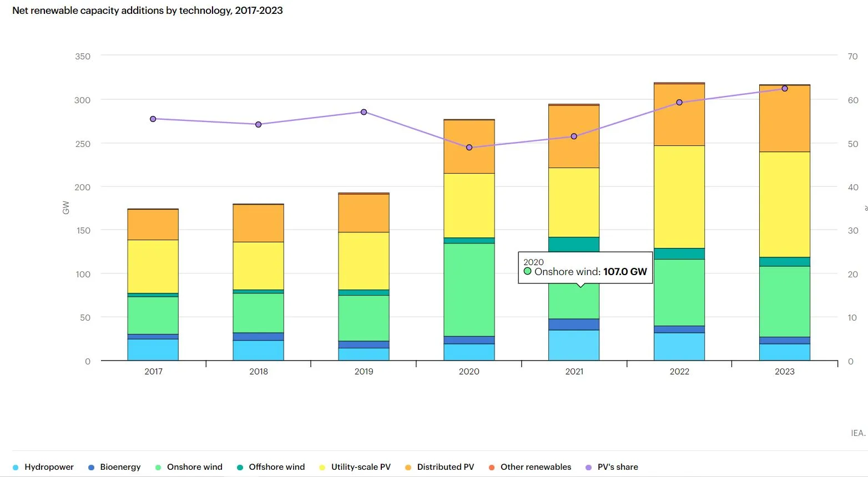This screenshot has width=868, height=477.
Task: Click the 2019 onshore wind green segment
Action: (364, 318)
